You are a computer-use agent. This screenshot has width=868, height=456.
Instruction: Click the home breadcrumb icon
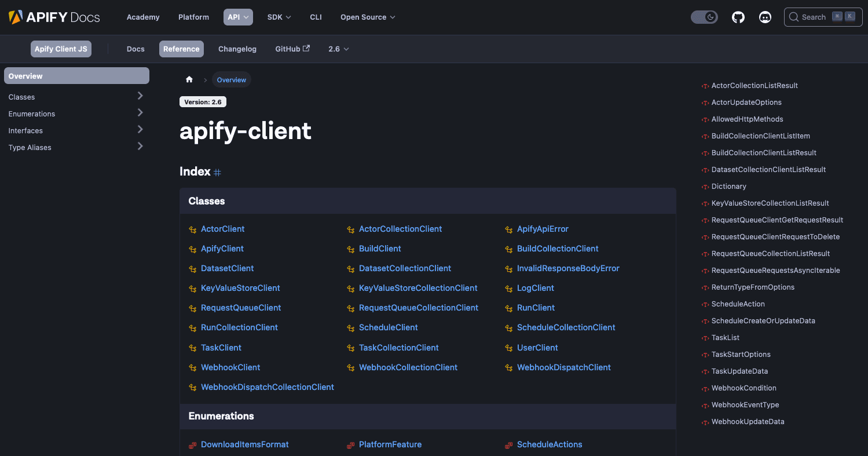tap(189, 80)
